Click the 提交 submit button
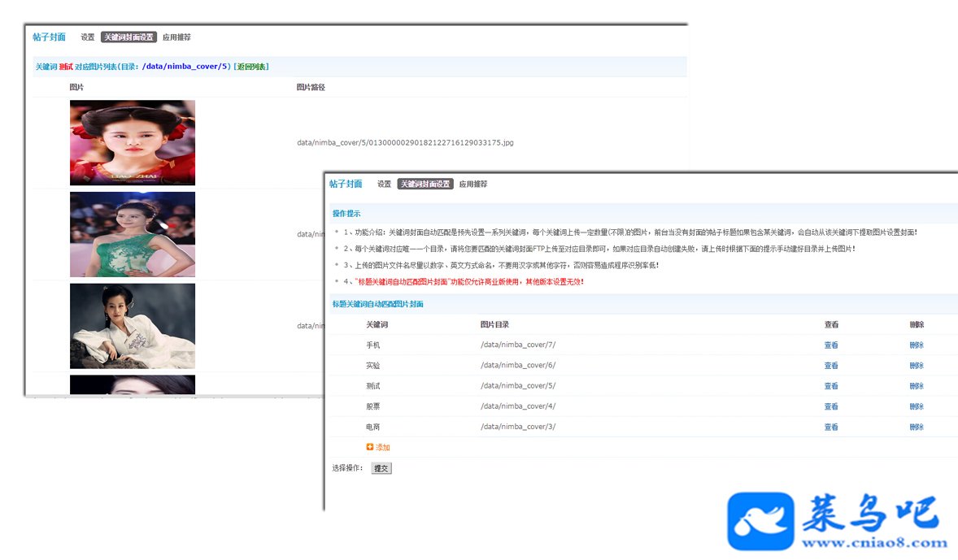958x560 pixels. point(381,468)
